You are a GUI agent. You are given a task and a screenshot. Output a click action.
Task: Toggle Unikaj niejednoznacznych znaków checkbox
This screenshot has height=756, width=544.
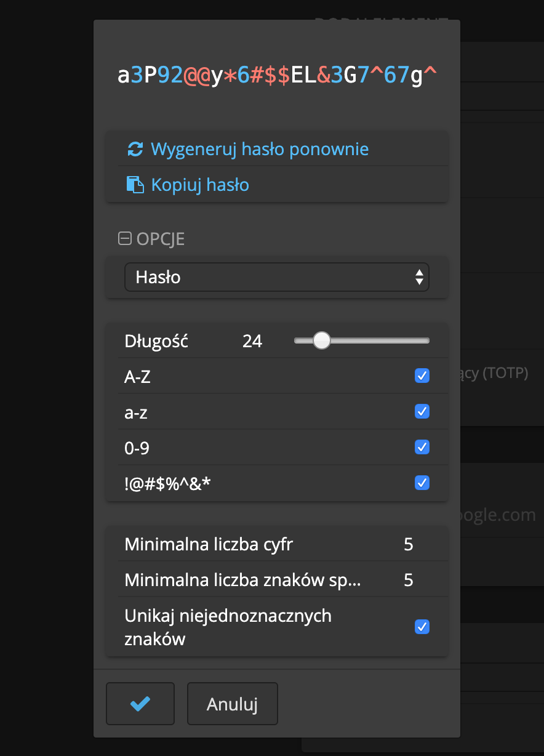click(x=422, y=627)
